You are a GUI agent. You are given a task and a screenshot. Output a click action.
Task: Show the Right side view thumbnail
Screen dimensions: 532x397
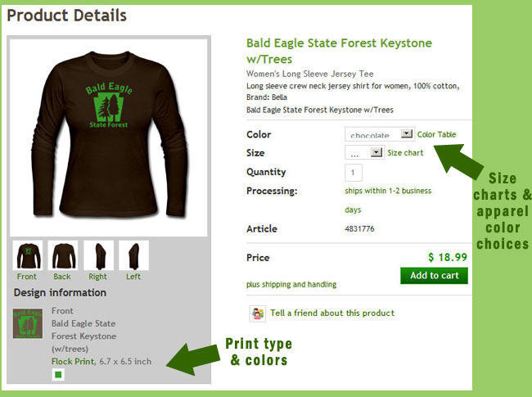point(98,255)
